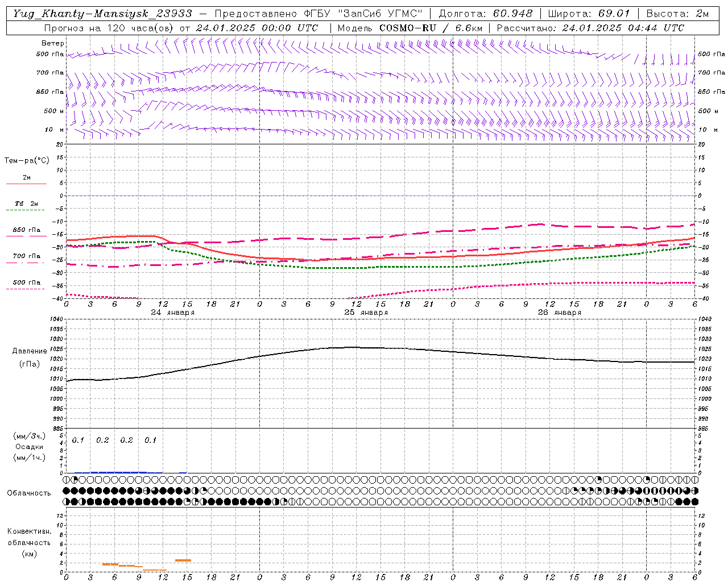Click the Рассчитано: 24.01.2025 04:44 UTC timestamp
728x582 pixels.
pyautogui.click(x=590, y=28)
